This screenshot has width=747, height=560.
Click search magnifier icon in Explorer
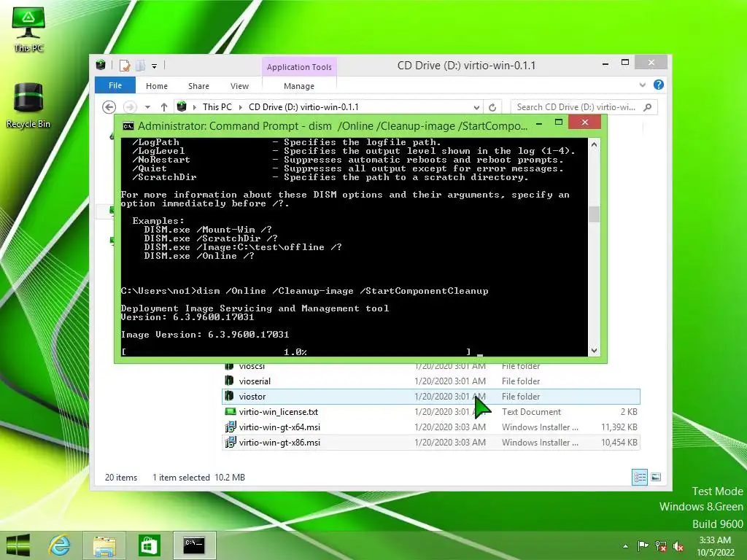coord(648,107)
